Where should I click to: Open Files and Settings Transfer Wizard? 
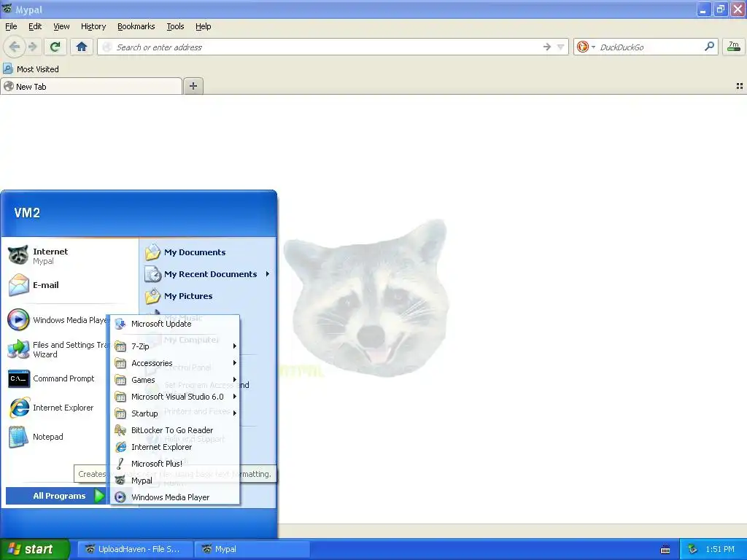coord(57,349)
